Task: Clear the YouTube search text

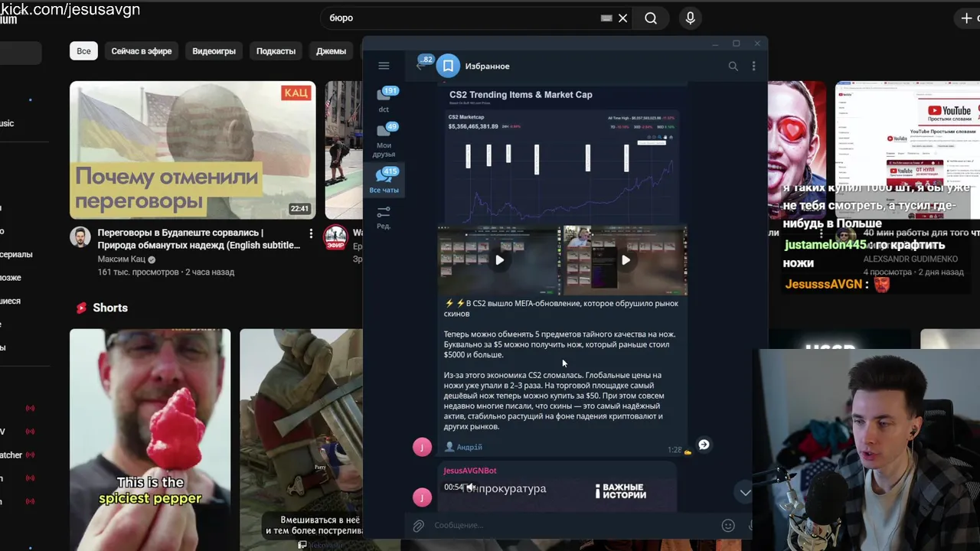Action: pos(622,18)
